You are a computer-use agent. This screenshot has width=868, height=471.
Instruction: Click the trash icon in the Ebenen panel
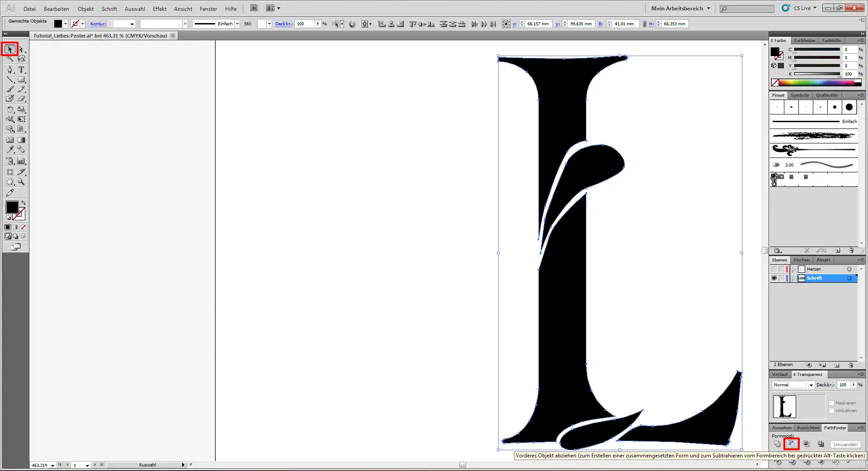tap(852, 365)
